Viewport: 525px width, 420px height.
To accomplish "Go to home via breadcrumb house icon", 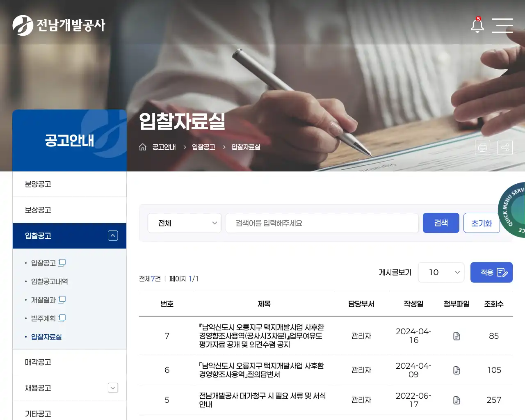I will [x=143, y=147].
